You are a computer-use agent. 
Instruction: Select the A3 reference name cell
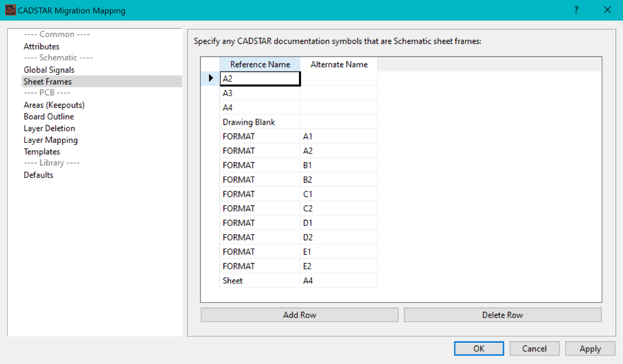pyautogui.click(x=260, y=93)
